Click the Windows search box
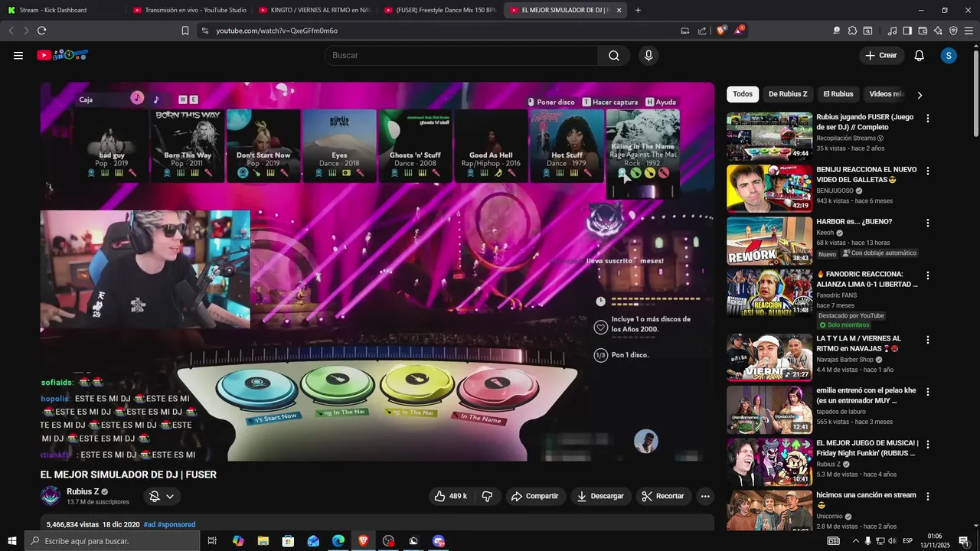980x551 pixels. coord(112,541)
